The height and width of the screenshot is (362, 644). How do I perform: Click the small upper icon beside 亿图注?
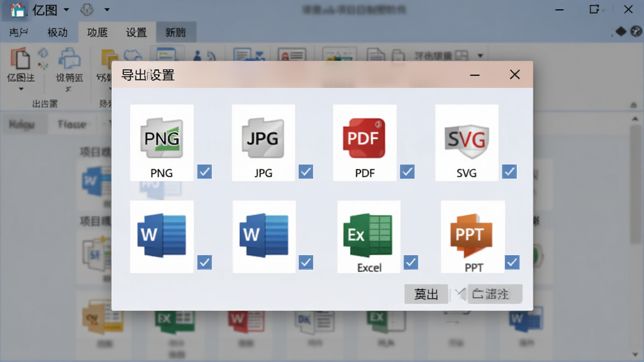43,53
